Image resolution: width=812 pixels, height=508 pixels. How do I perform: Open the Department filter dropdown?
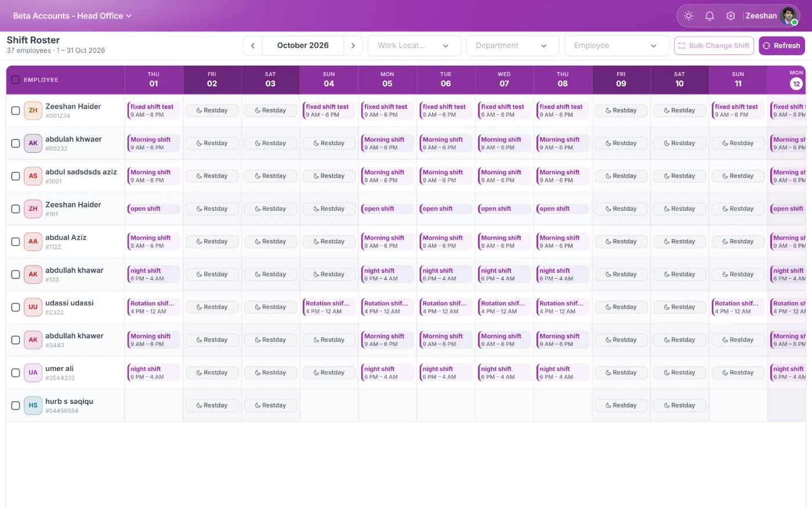(513, 45)
